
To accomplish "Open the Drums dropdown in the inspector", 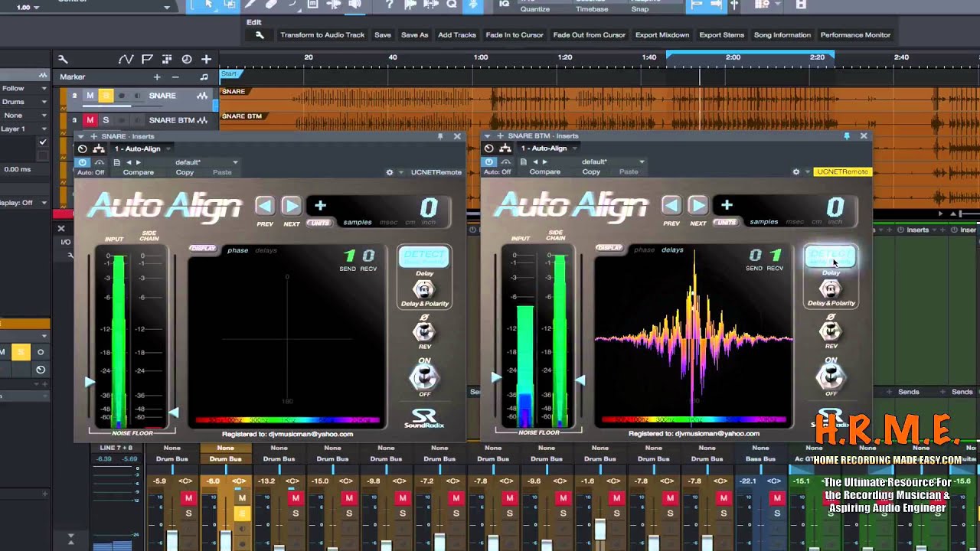I will coord(24,102).
